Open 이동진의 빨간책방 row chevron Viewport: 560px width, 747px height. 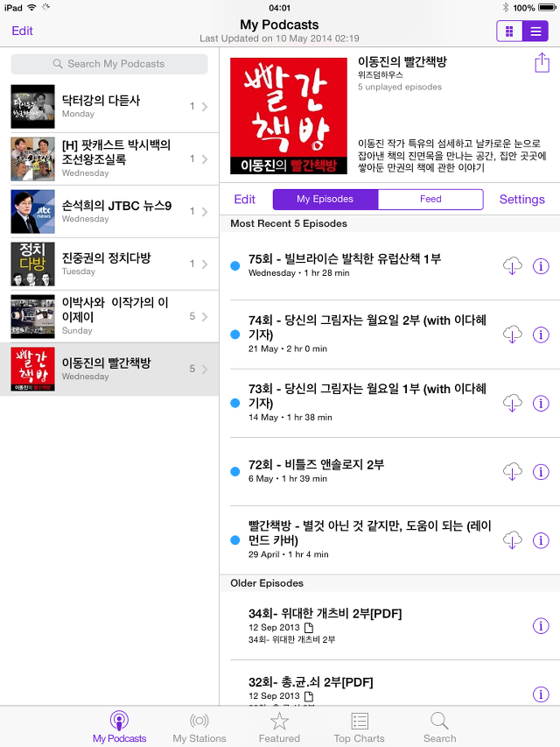[204, 369]
